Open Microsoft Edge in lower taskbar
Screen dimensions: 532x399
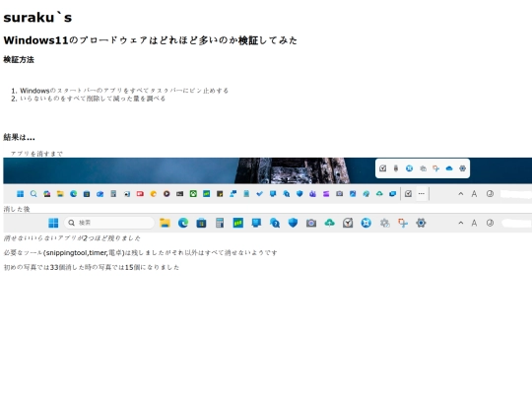tap(183, 223)
